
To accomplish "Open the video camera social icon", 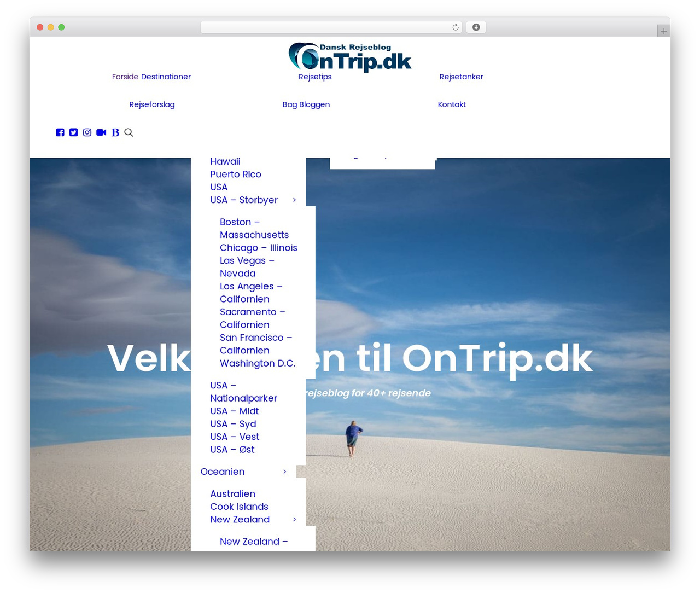I will tap(101, 132).
